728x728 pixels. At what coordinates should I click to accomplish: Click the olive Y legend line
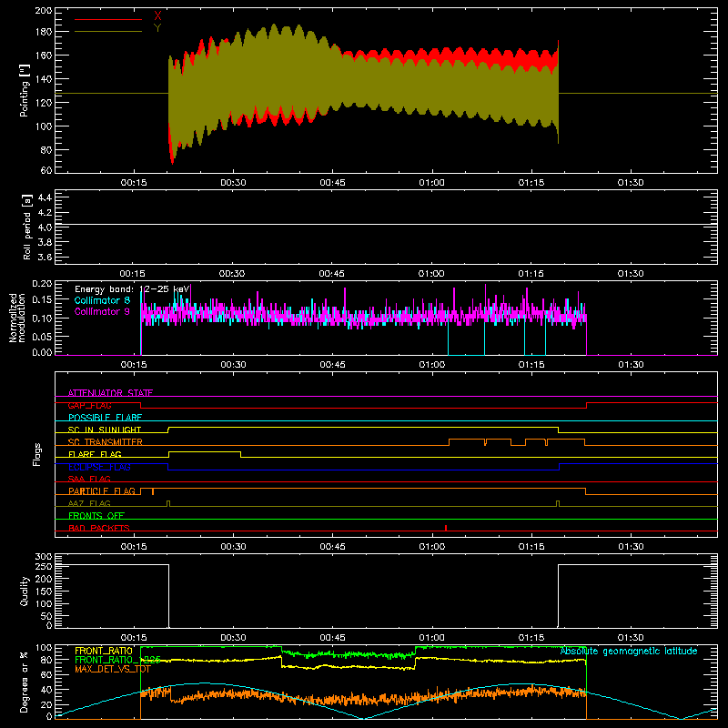tap(108, 32)
